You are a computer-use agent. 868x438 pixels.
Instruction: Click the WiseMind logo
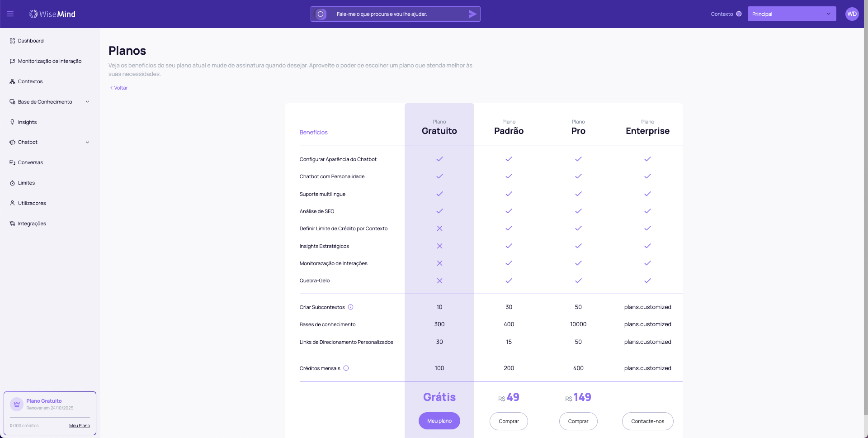[x=52, y=14]
